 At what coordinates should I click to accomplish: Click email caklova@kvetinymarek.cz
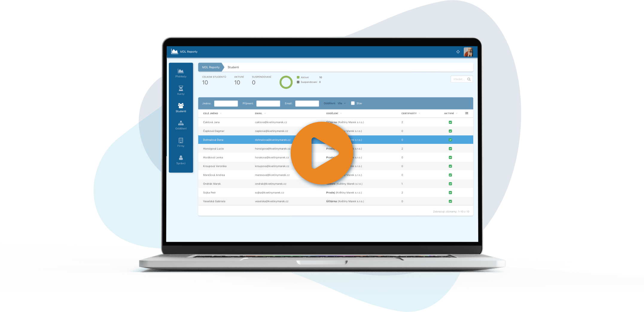tap(271, 122)
